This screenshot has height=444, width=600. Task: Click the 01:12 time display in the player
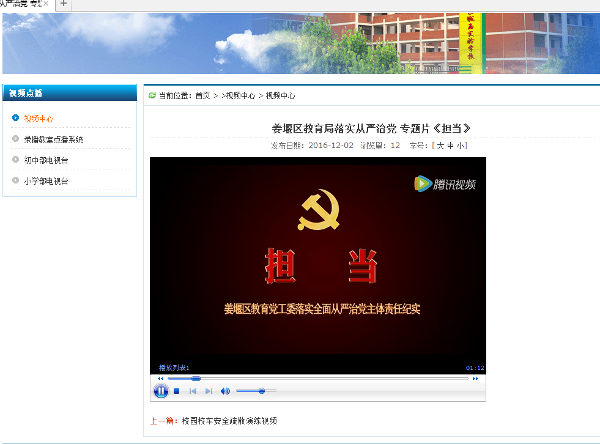(x=475, y=368)
